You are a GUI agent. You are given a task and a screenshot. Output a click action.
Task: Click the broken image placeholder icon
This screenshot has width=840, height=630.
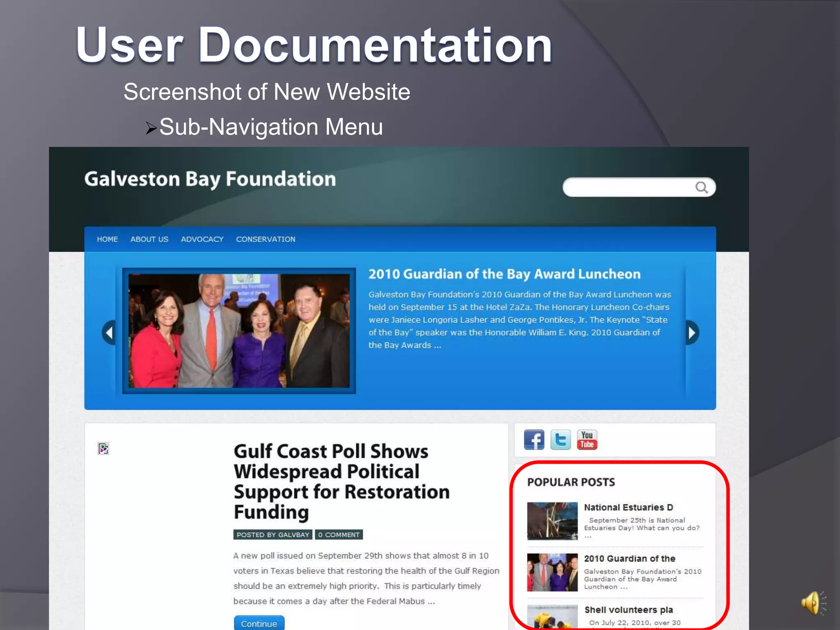103,449
